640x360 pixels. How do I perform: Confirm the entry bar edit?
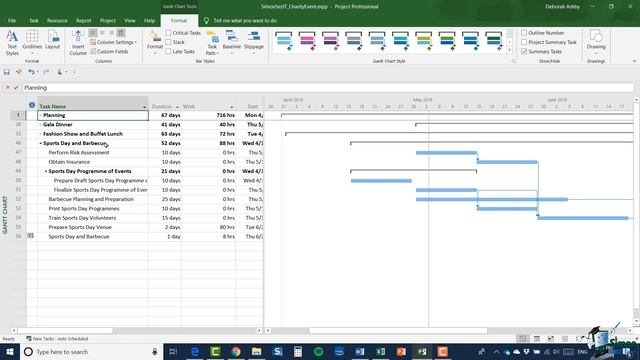(x=16, y=87)
